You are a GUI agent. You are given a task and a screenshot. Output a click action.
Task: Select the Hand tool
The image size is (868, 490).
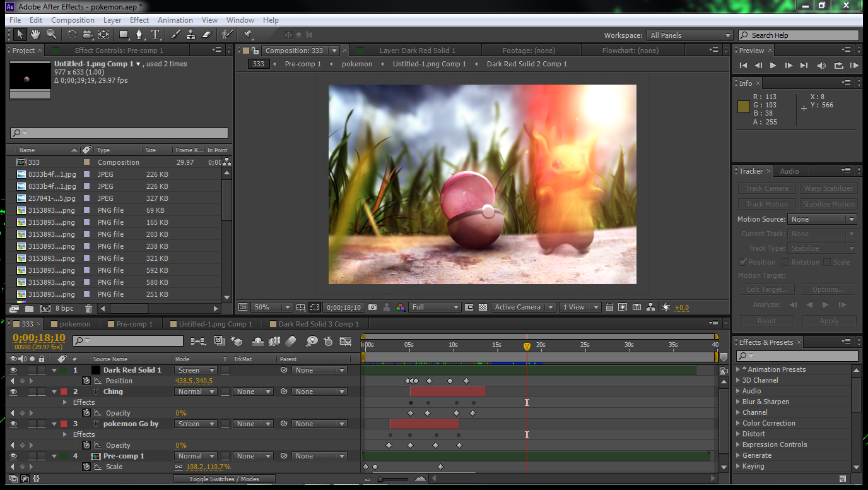coord(35,35)
